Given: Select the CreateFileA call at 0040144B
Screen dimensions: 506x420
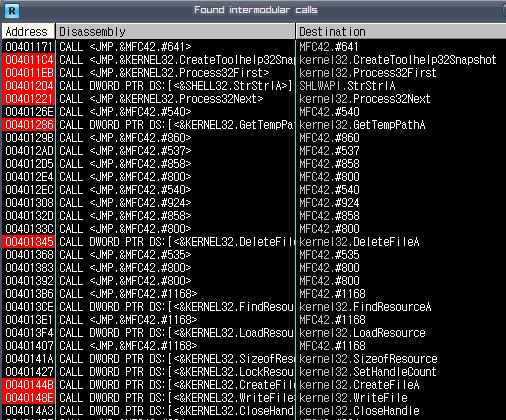Looking at the screenshot, I should [254, 385].
